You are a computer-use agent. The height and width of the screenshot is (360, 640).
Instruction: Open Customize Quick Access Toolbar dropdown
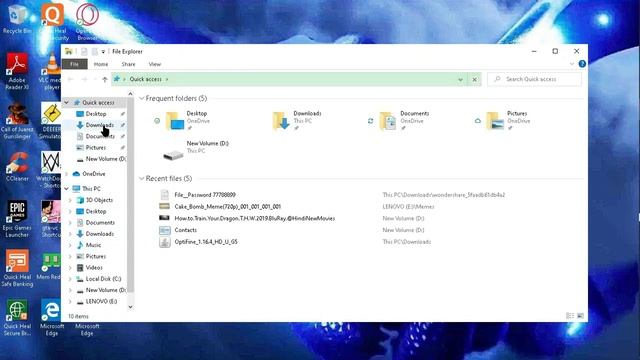[x=103, y=51]
